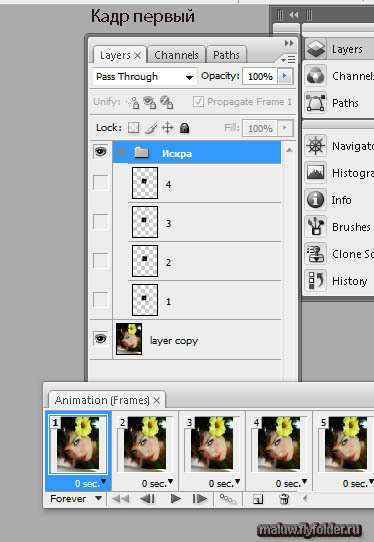Switch to the Paths tab
The height and width of the screenshot is (542, 374).
click(x=226, y=55)
